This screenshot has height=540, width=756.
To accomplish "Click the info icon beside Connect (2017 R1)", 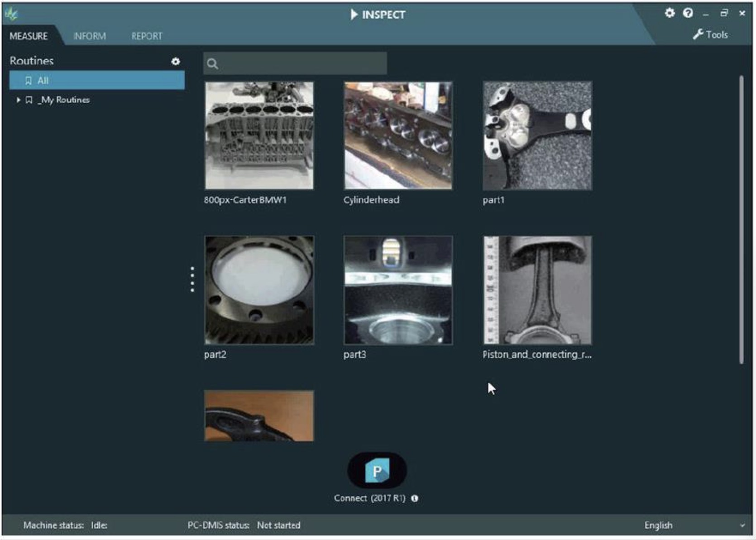I will pyautogui.click(x=415, y=498).
